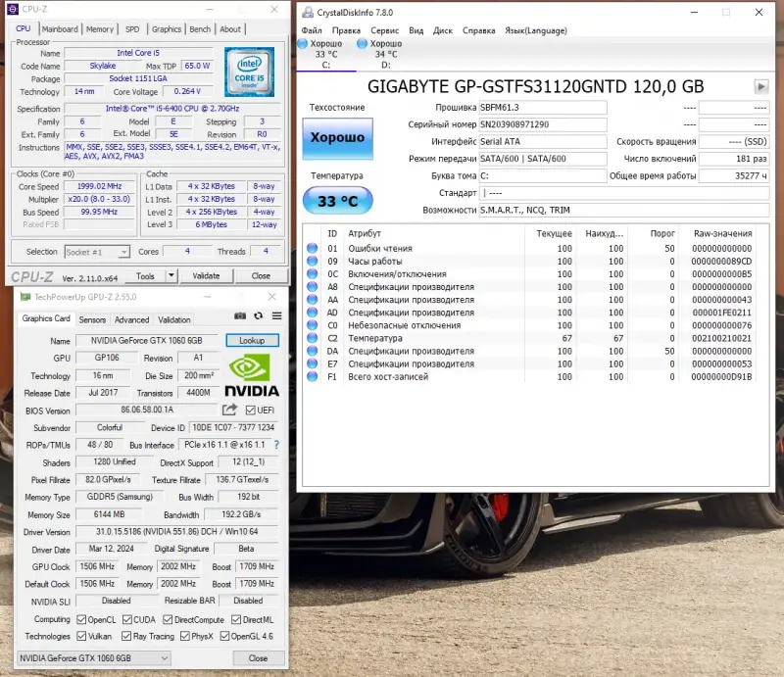784x677 pixels.
Task: Toggle the OpenCL checkbox
Action: 81,619
